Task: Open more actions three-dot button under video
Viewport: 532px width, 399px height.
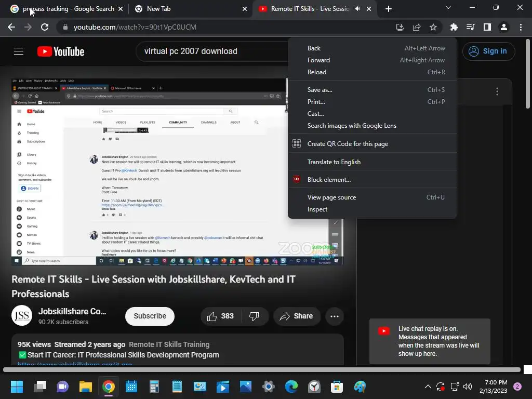Action: pyautogui.click(x=335, y=316)
